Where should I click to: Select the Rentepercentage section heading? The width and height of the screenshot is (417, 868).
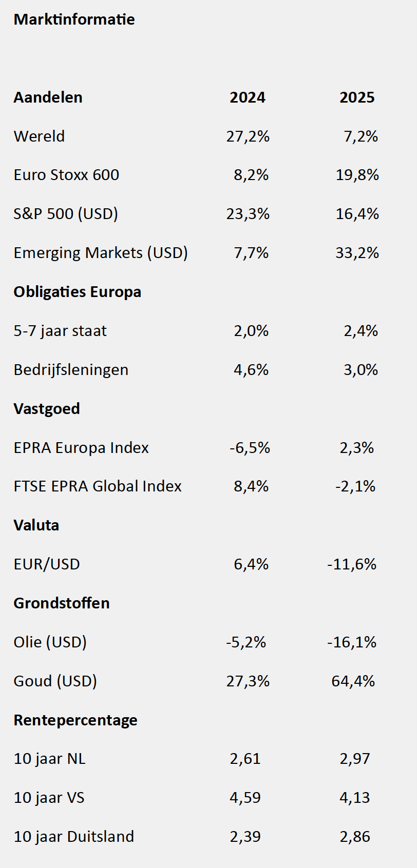75,720
